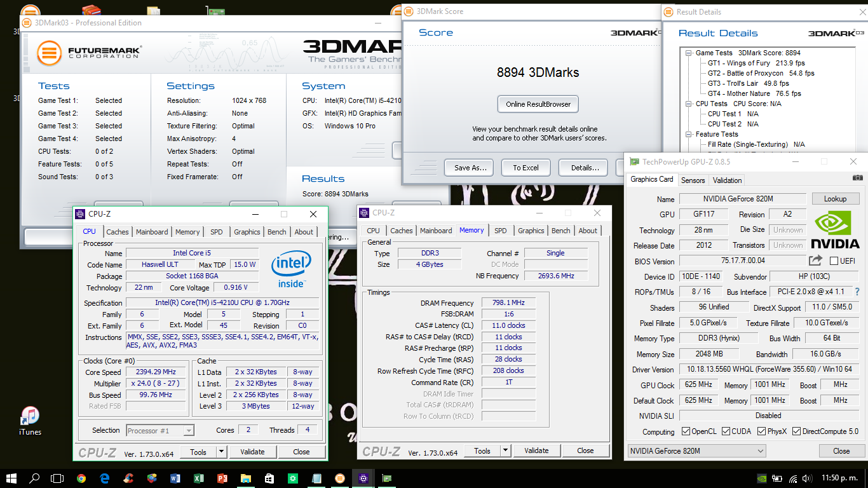Click Tools button in CPU-Z CPU window
Image resolution: width=868 pixels, height=488 pixels.
click(x=198, y=452)
